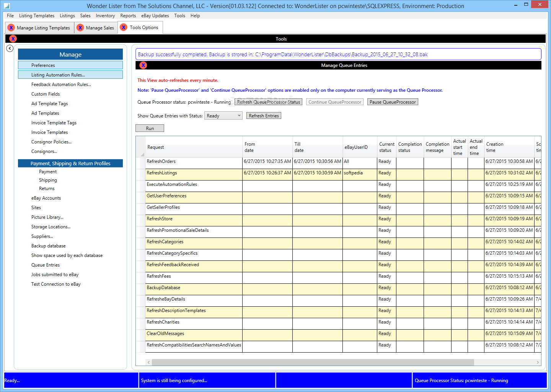Close the Tools panel with red X
This screenshot has height=392, width=551.
(x=13, y=39)
